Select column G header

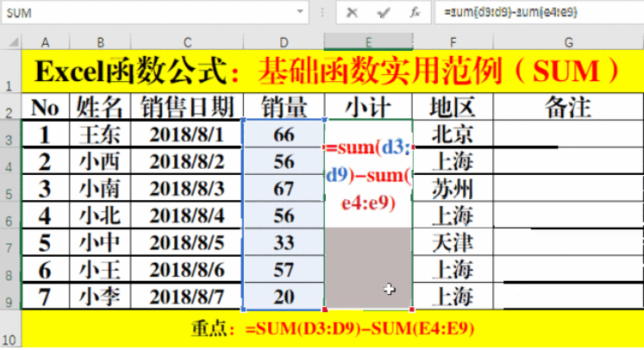pyautogui.click(x=568, y=42)
